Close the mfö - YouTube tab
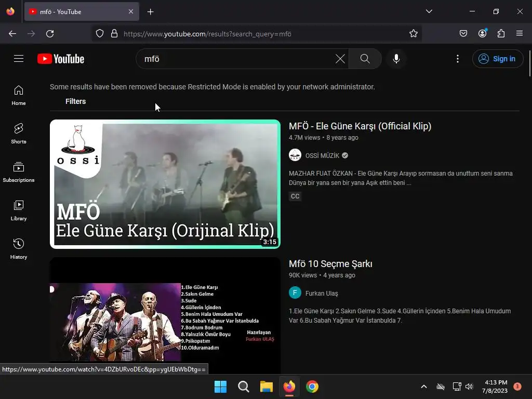This screenshot has height=399, width=532. (131, 11)
